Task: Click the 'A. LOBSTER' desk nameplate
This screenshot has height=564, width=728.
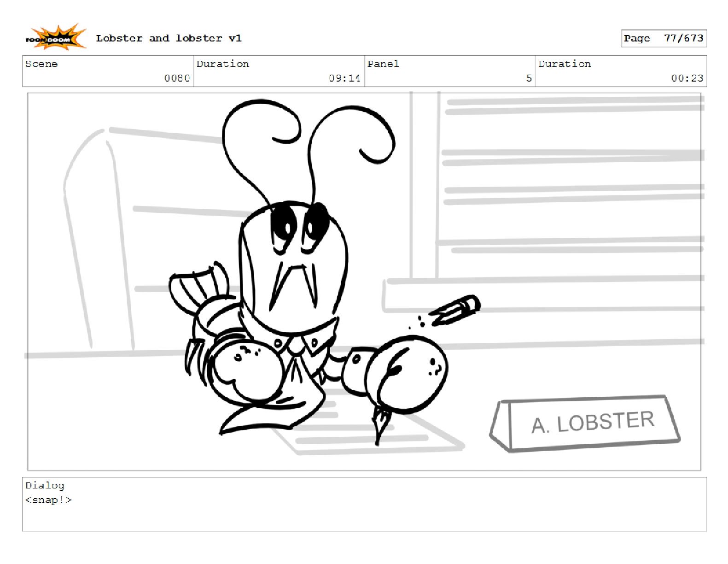Action: (585, 423)
